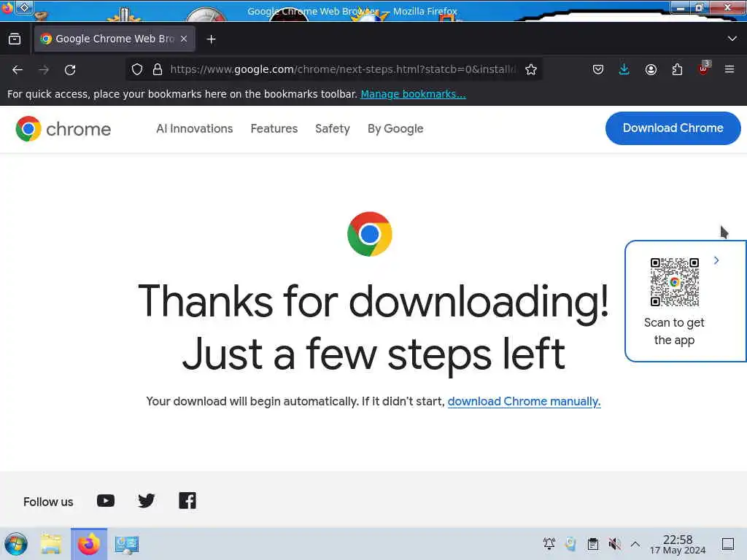Screen dimensions: 747x560
Task: Open system settings taskbar icon
Action: tap(126, 544)
